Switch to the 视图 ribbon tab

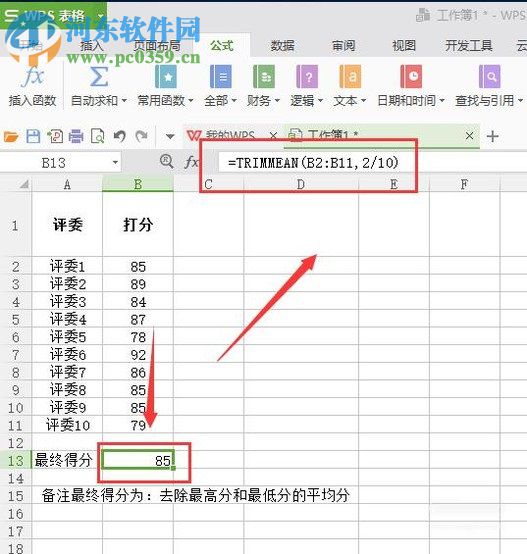(404, 46)
